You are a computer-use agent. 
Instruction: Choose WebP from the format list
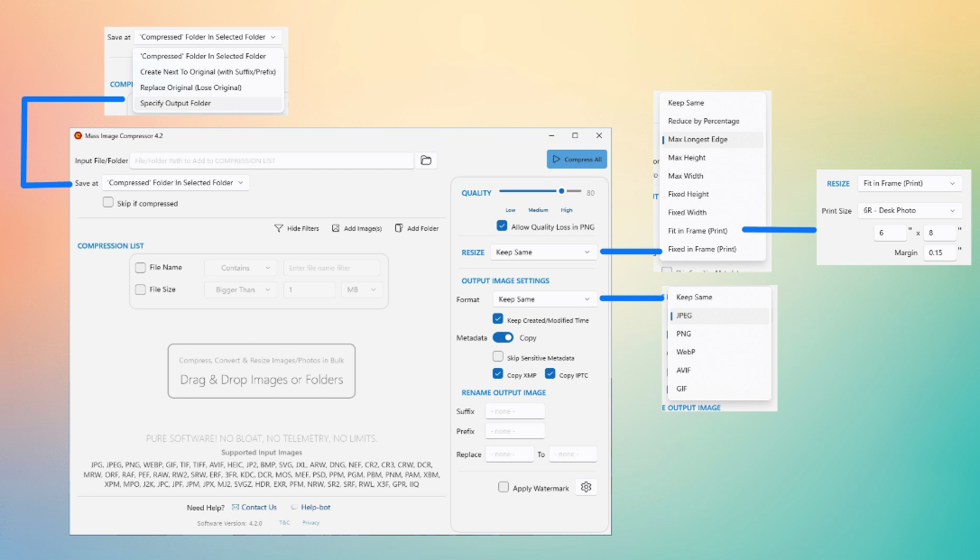point(686,352)
